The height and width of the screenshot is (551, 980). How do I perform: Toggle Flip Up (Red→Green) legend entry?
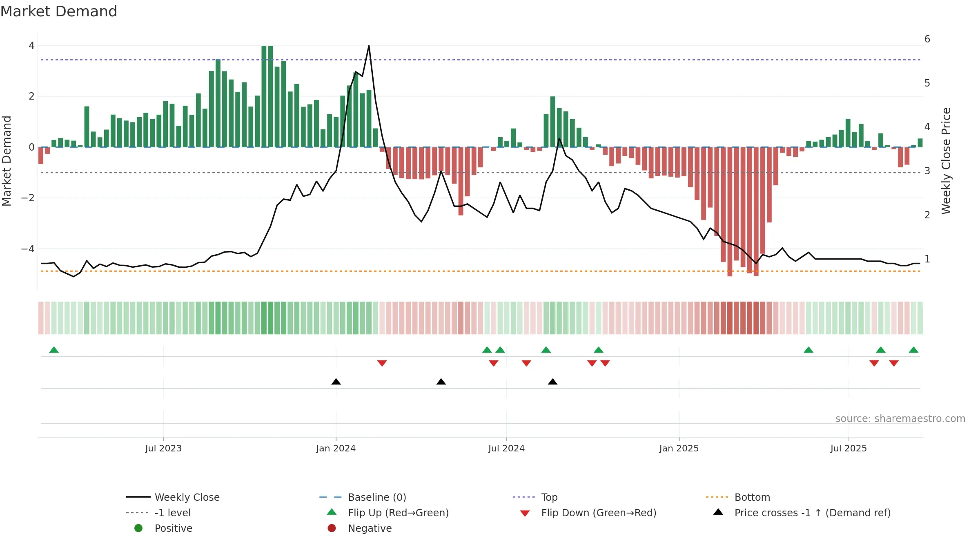388,513
